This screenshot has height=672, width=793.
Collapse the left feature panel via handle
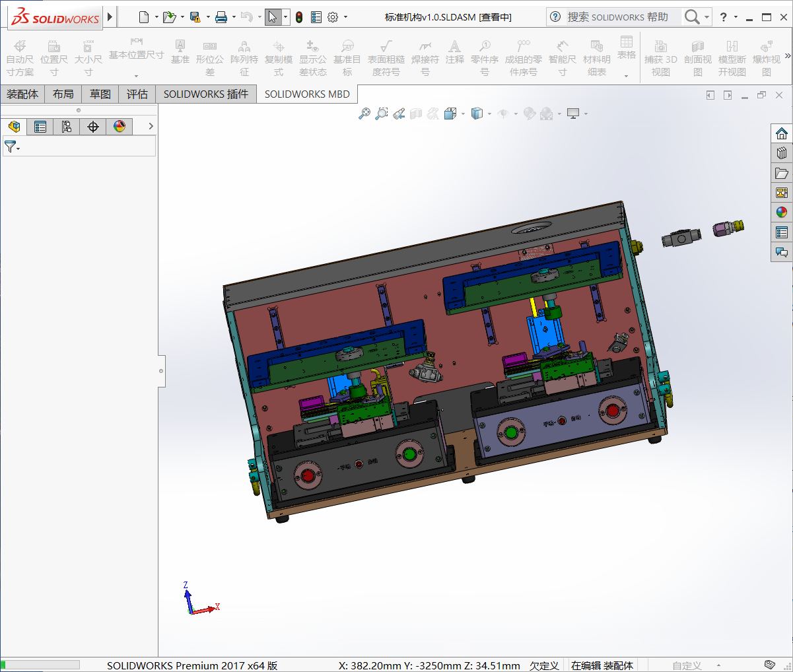[x=161, y=371]
